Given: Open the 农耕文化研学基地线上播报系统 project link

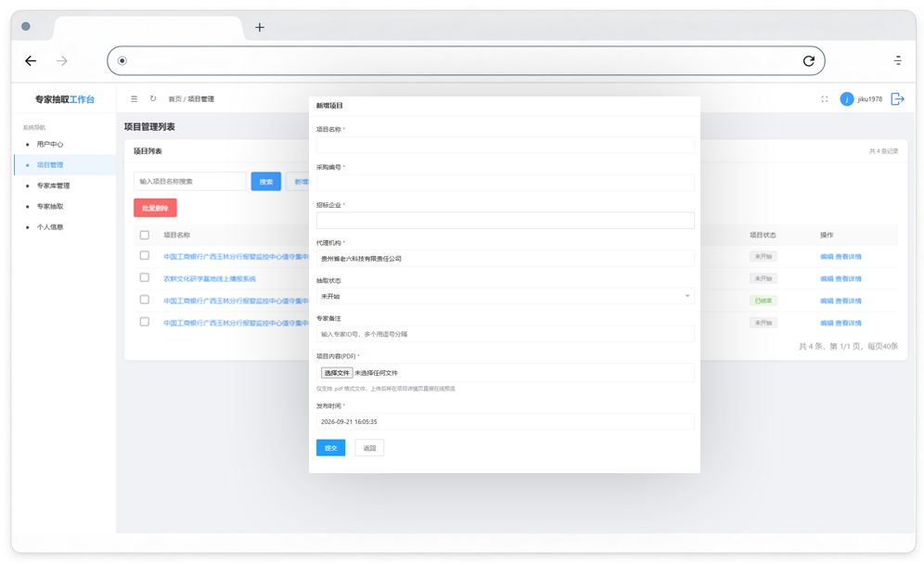Looking at the screenshot, I should [210, 278].
